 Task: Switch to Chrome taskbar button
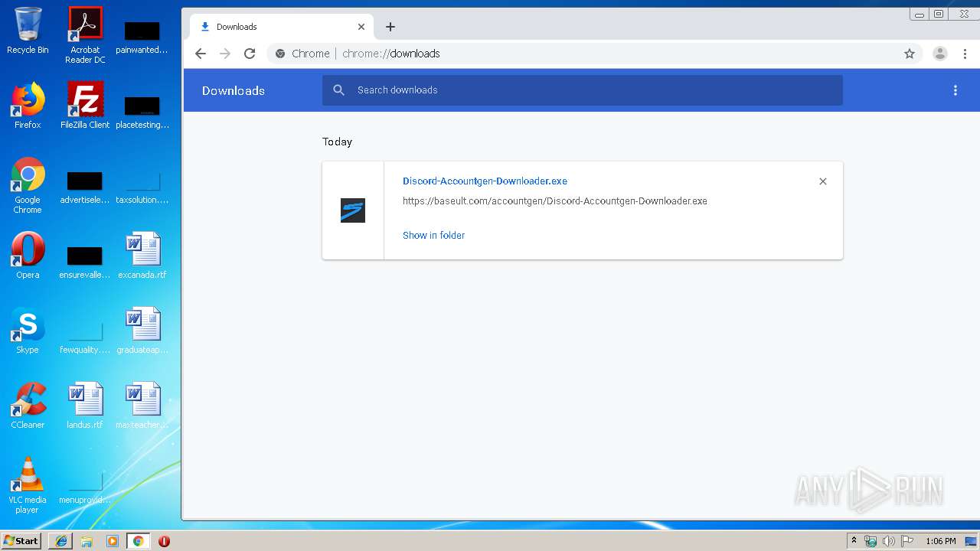139,541
